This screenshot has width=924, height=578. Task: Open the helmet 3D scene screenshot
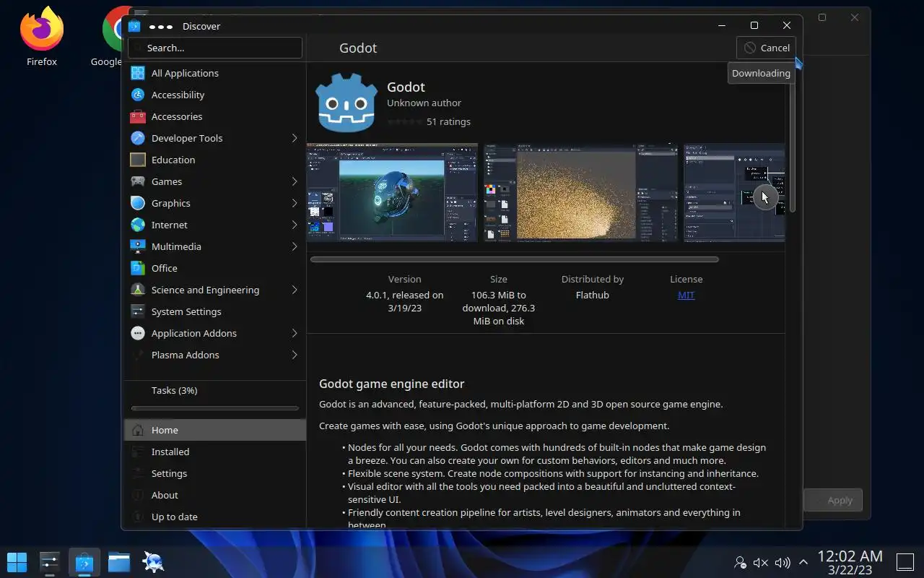coord(392,192)
